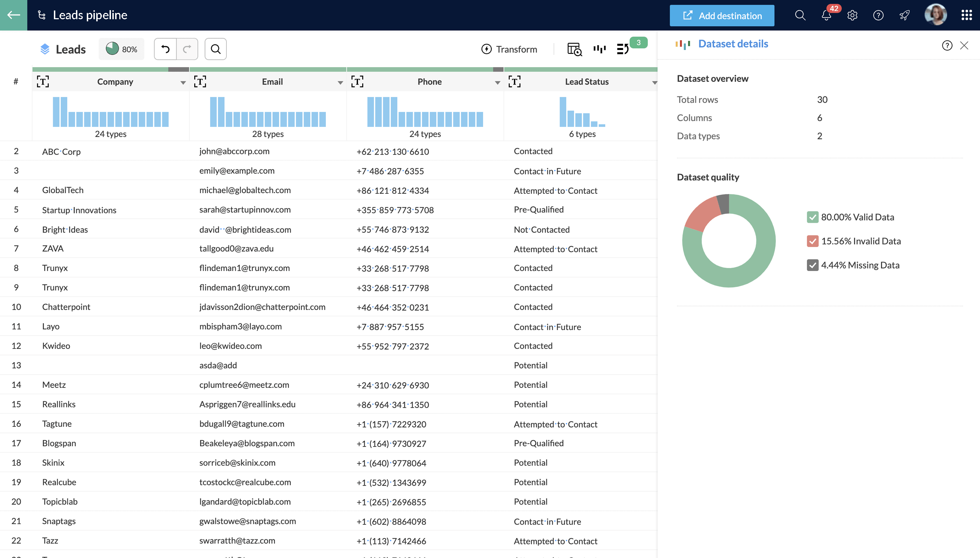Select the Leads tab label
980x558 pixels.
pyautogui.click(x=71, y=48)
